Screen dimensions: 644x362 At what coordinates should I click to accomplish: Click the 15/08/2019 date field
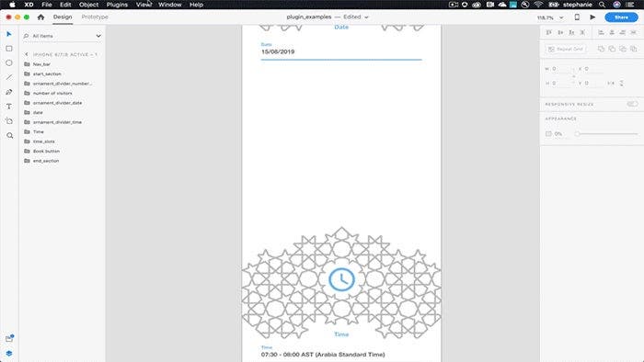pos(341,52)
